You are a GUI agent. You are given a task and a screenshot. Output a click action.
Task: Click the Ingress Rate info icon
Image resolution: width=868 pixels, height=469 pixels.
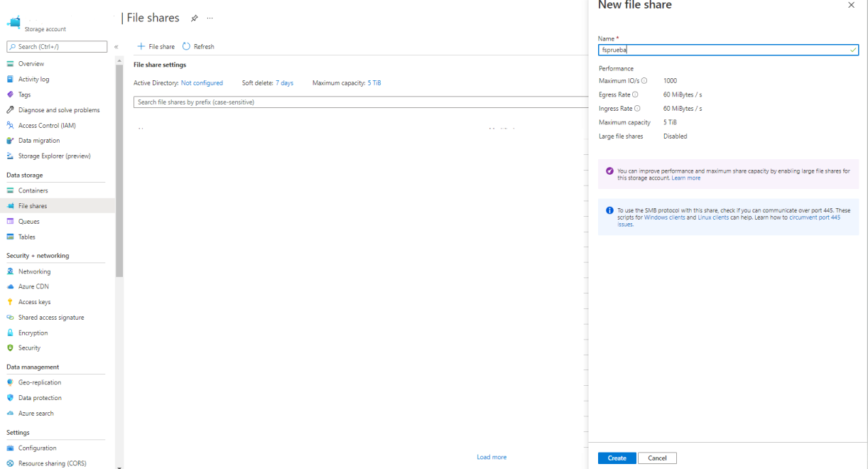tap(637, 109)
